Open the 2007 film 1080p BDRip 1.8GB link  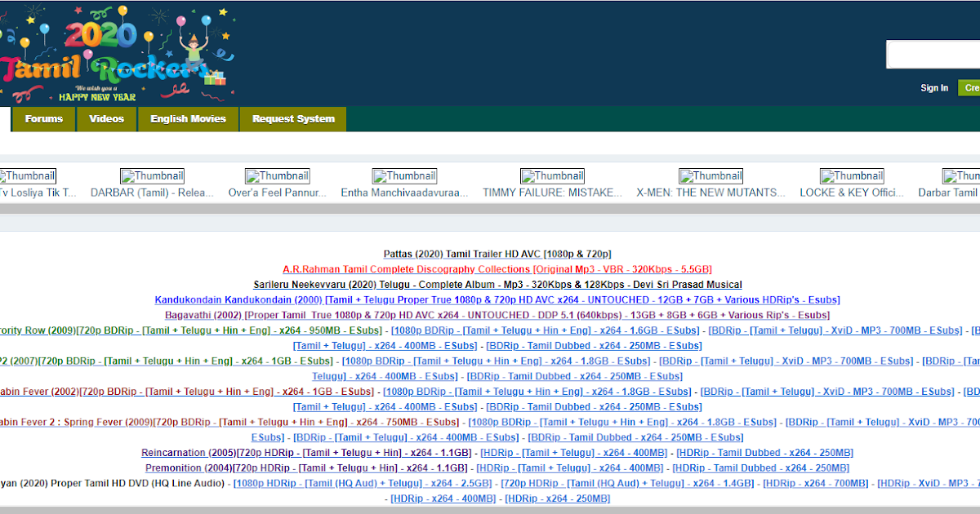click(x=496, y=361)
